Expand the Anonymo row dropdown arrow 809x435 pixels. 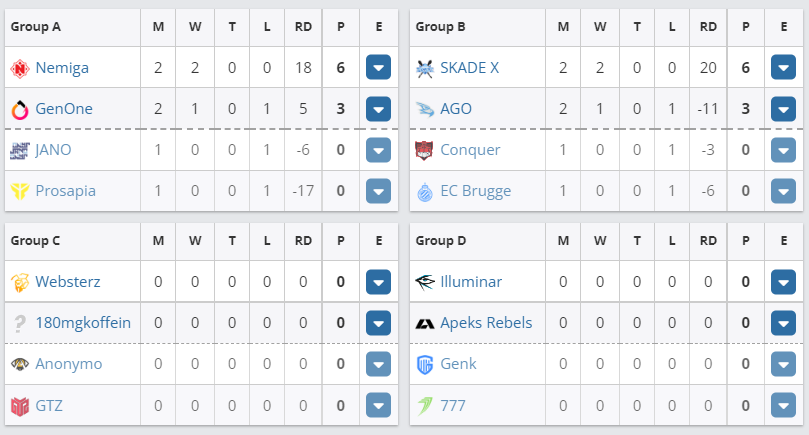click(x=378, y=364)
